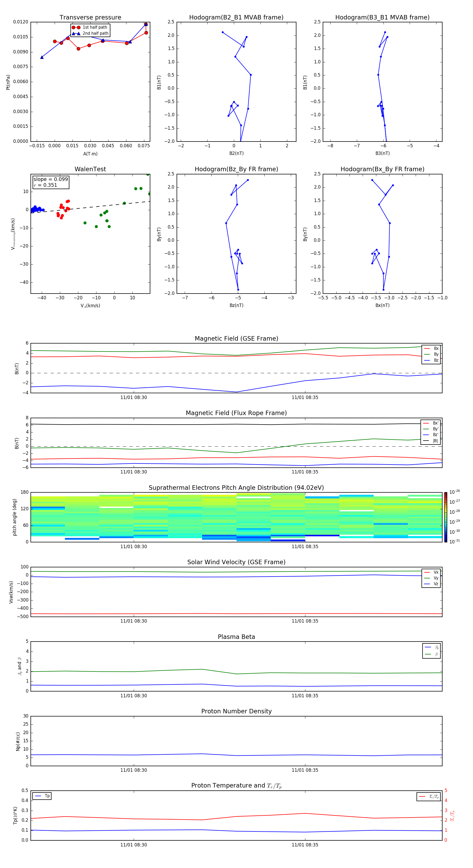Click the 'Bx(nT)' x-axis label
This screenshot has width=473, height=868.
382,305
